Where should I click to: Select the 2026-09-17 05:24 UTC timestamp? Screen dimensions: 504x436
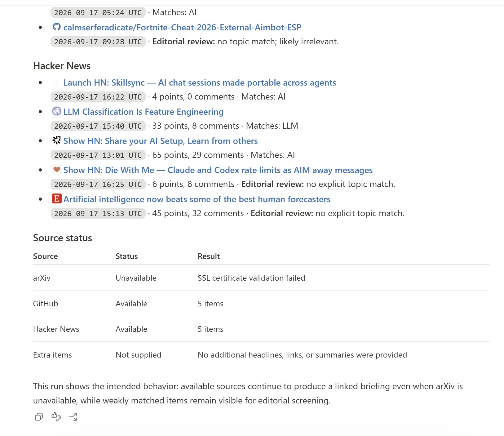[x=98, y=13]
